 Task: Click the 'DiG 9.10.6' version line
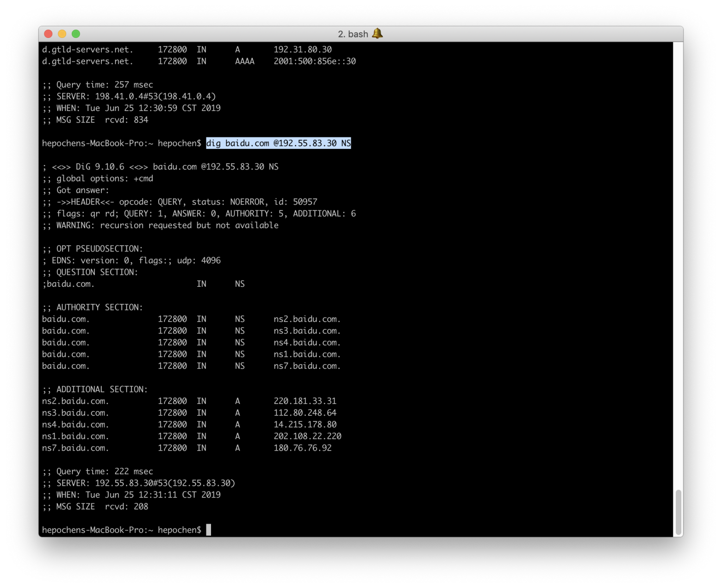pos(161,167)
